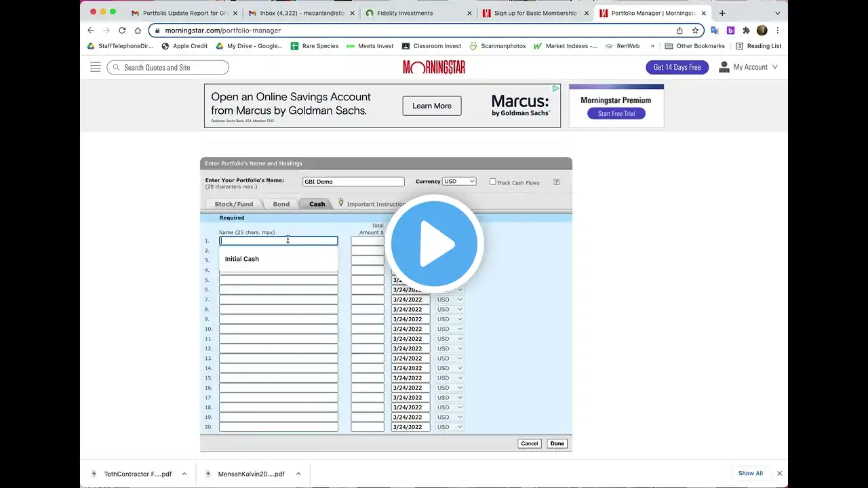Image resolution: width=868 pixels, height=488 pixels.
Task: Click the browser forward arrow
Action: (x=106, y=30)
